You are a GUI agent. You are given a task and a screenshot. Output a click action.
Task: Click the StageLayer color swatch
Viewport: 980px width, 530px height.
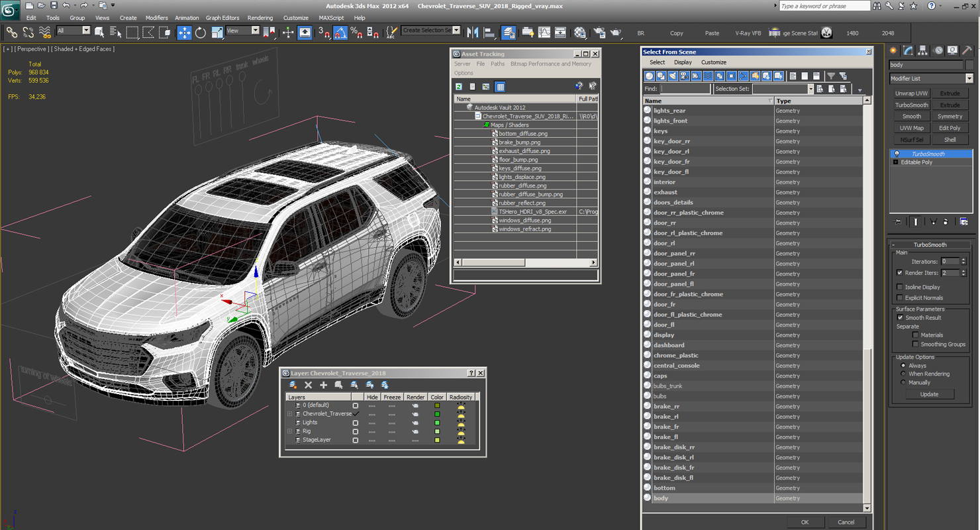point(437,440)
